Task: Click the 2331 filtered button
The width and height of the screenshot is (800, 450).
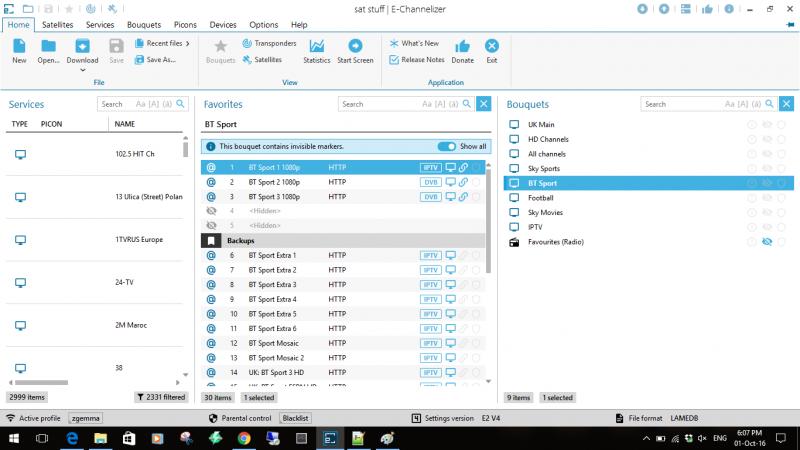Action: click(x=161, y=397)
